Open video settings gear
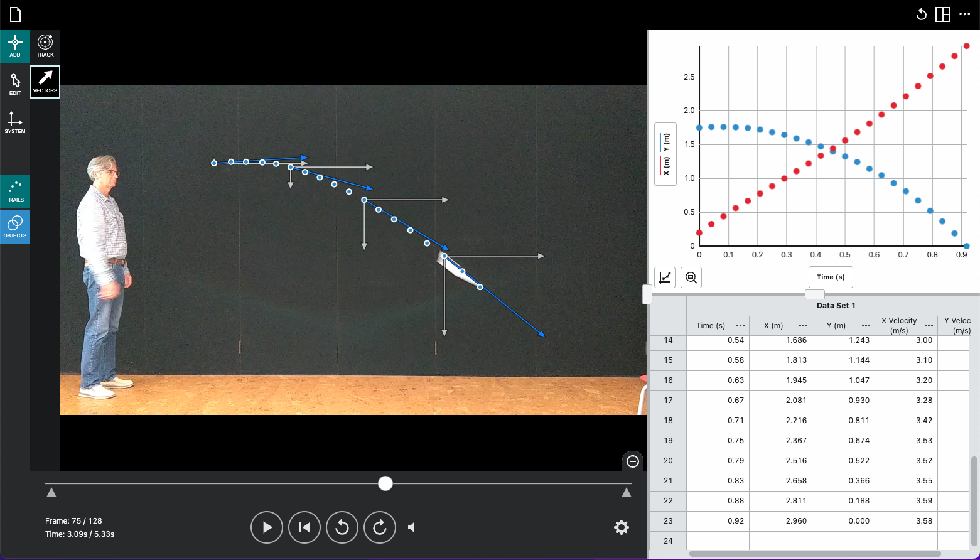Viewport: 980px width, 560px height. (621, 527)
